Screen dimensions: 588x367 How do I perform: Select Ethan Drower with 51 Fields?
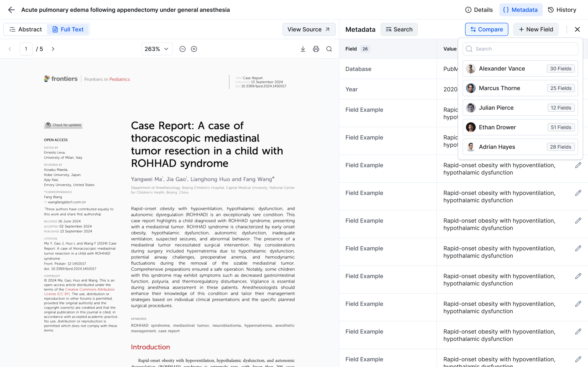[520, 127]
